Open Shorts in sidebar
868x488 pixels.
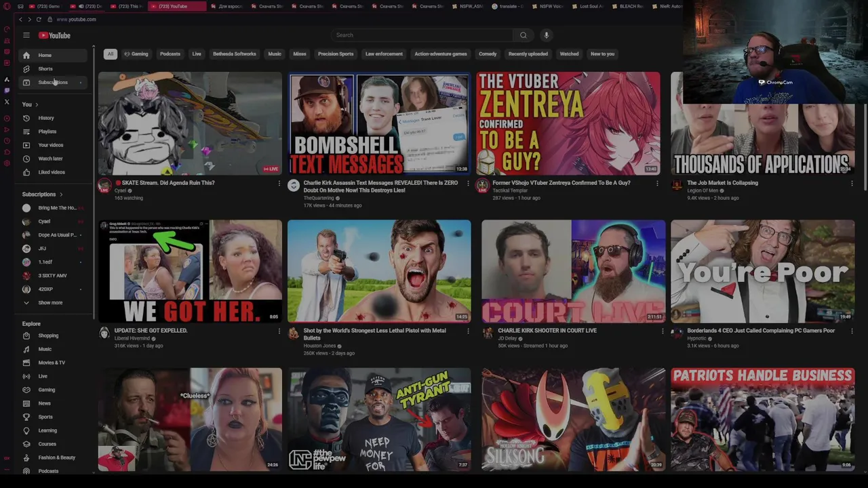point(54,68)
